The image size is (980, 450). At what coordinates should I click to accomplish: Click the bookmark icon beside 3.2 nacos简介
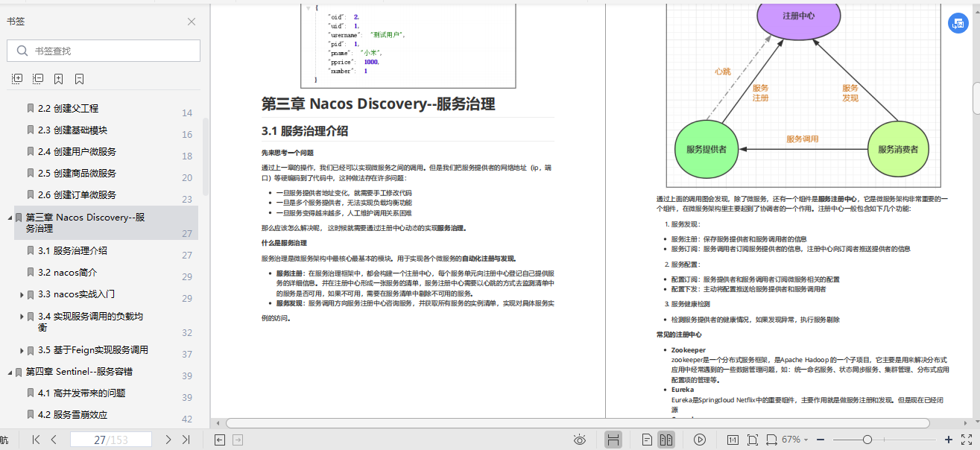(31, 272)
